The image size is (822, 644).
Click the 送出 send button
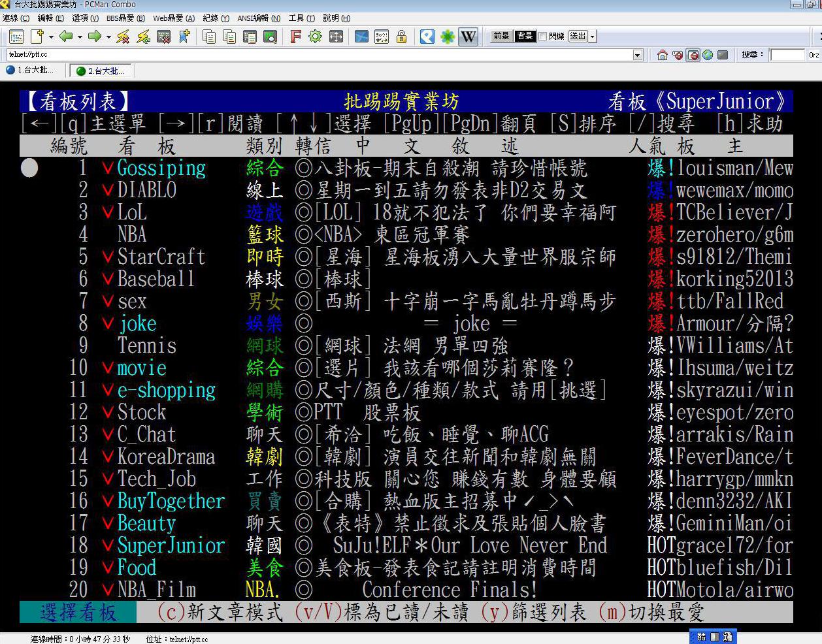click(x=578, y=37)
